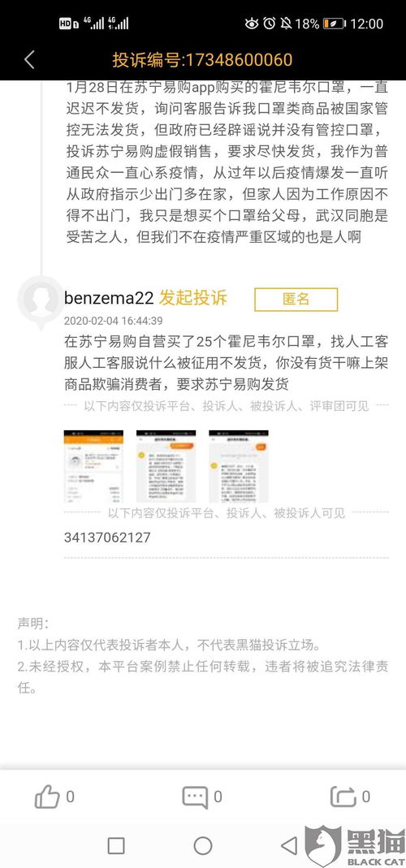The height and width of the screenshot is (868, 406).
Task: Open the comments bubble icon
Action: click(x=195, y=797)
